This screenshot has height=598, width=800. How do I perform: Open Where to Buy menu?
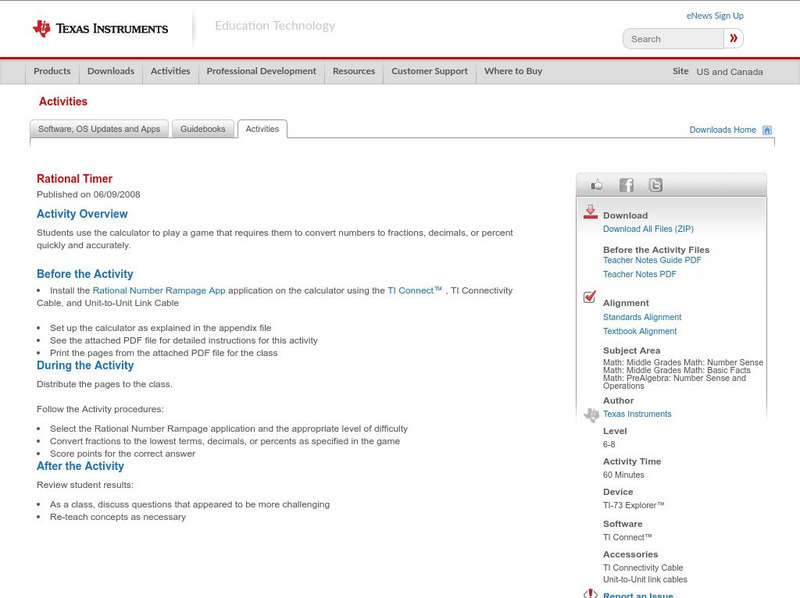[x=513, y=71]
